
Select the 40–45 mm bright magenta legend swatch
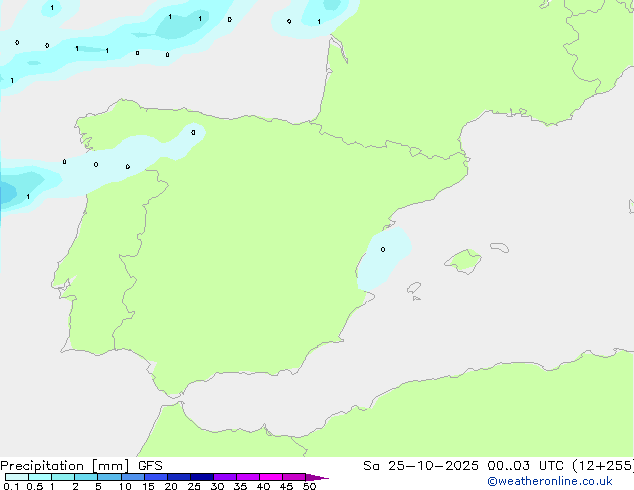271,477
